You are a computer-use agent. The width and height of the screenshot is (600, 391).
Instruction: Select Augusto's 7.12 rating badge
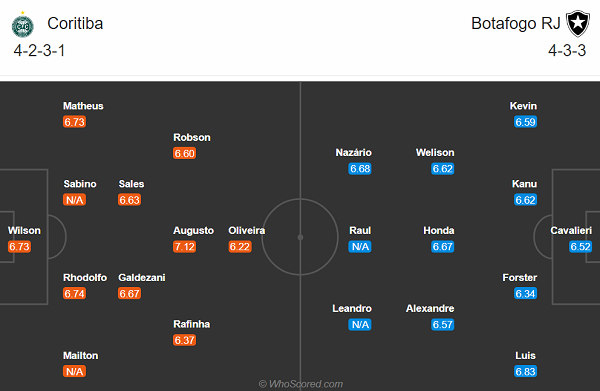(184, 247)
